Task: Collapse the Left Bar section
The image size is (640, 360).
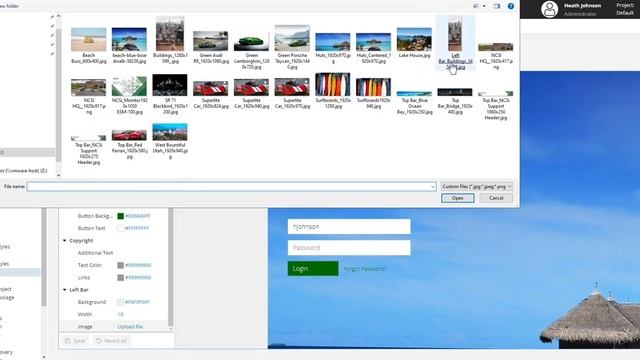Action: [x=64, y=290]
